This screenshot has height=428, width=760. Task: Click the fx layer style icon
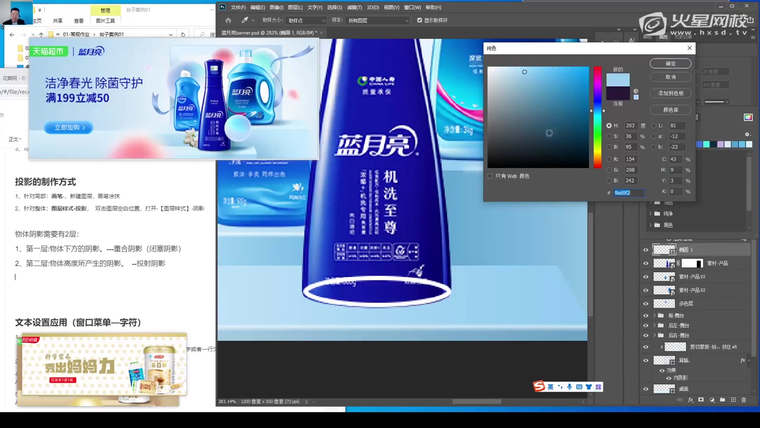[x=690, y=400]
